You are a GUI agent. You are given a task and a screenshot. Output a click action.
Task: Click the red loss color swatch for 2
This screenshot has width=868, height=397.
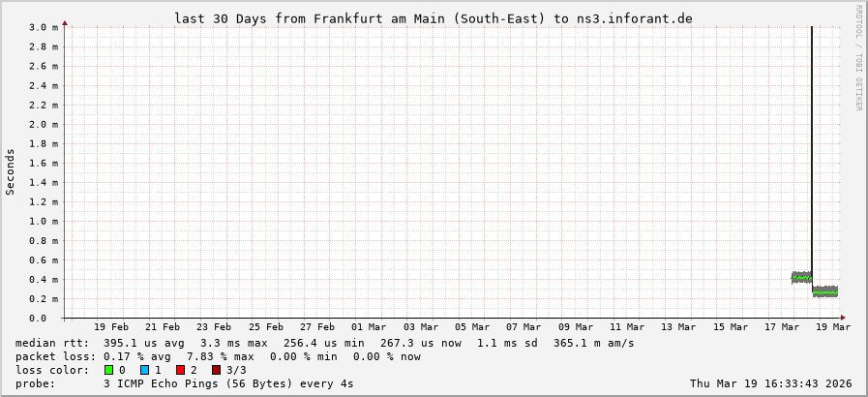[x=180, y=370]
